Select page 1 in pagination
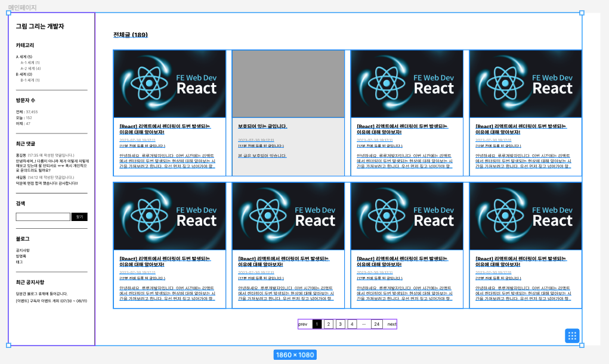This screenshot has width=609, height=364. click(x=317, y=324)
